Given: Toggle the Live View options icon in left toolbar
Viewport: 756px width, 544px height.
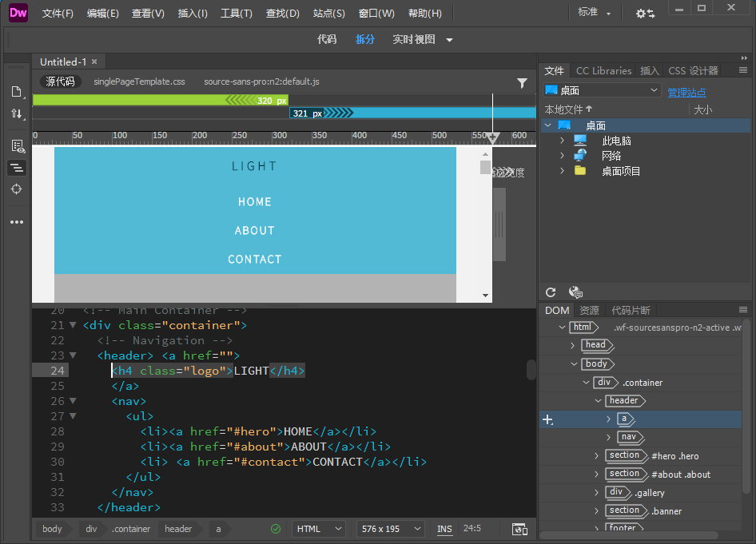Looking at the screenshot, I should pos(18,146).
